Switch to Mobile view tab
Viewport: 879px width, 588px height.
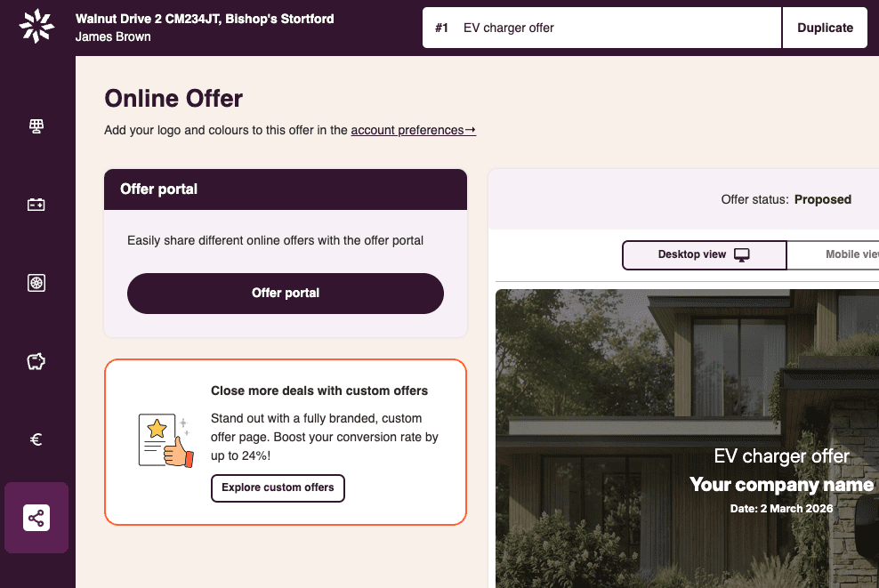coord(845,255)
